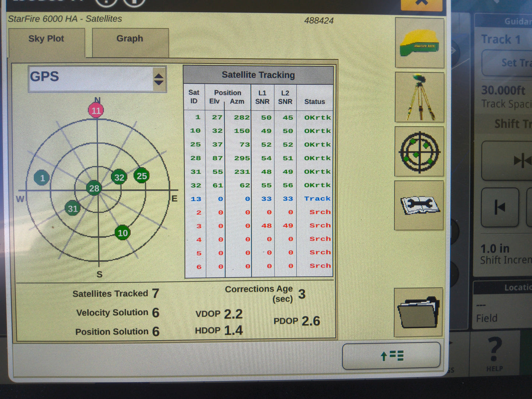532x399 pixels.
Task: Tap the shift track center arrows button
Action: (507, 161)
